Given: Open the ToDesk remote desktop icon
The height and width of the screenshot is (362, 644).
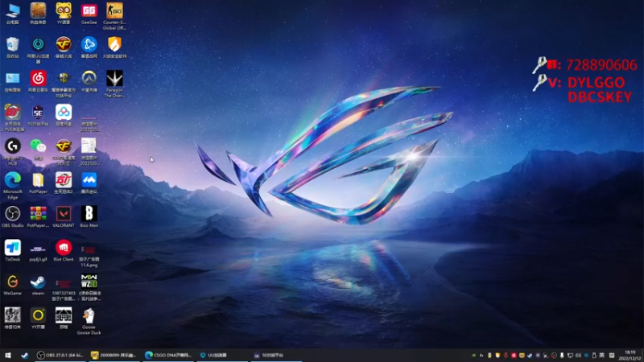Looking at the screenshot, I should (x=13, y=251).
